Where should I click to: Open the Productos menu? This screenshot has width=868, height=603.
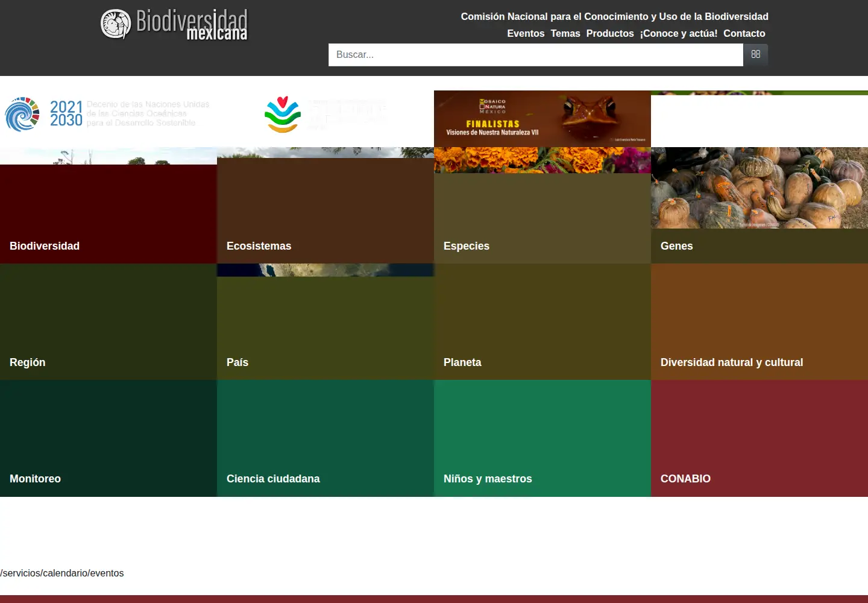(610, 34)
